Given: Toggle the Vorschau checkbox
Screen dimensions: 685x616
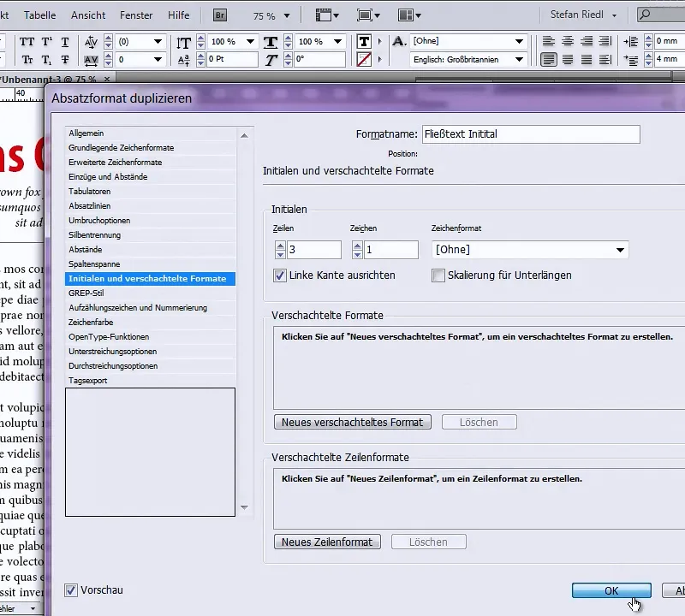Looking at the screenshot, I should [71, 590].
